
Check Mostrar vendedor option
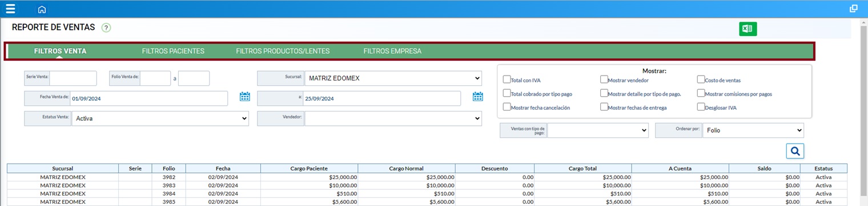tap(604, 80)
